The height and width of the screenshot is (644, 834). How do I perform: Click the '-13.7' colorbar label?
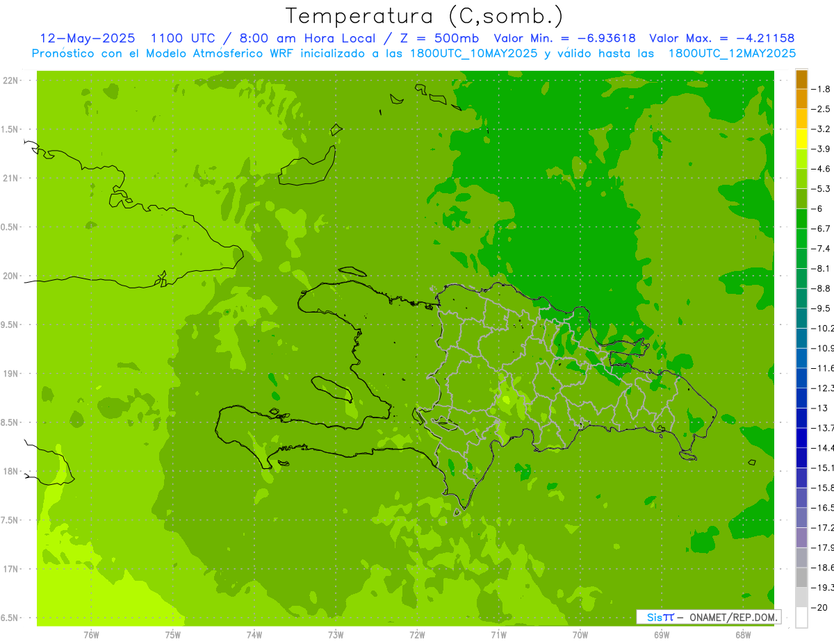coord(823,427)
